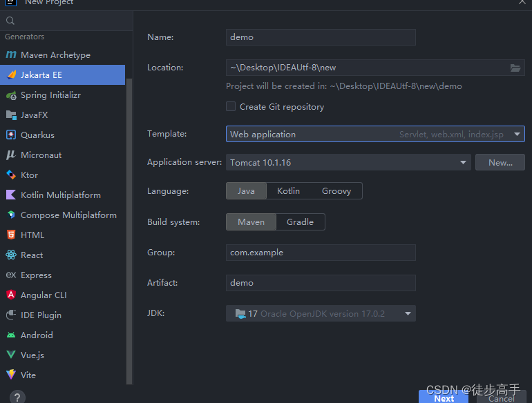The width and height of the screenshot is (532, 403).
Task: Click the search magnifier icon
Action: coord(10,21)
